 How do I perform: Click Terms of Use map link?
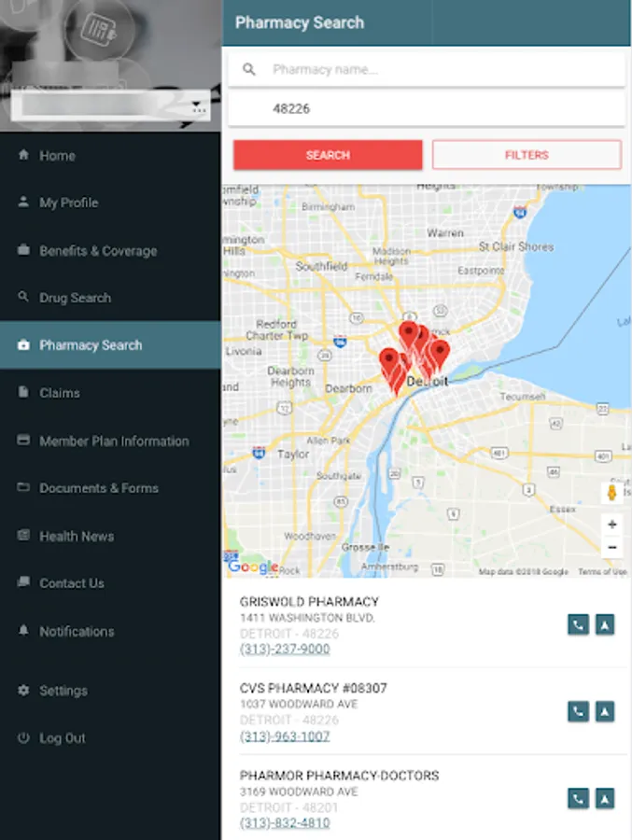tap(602, 571)
